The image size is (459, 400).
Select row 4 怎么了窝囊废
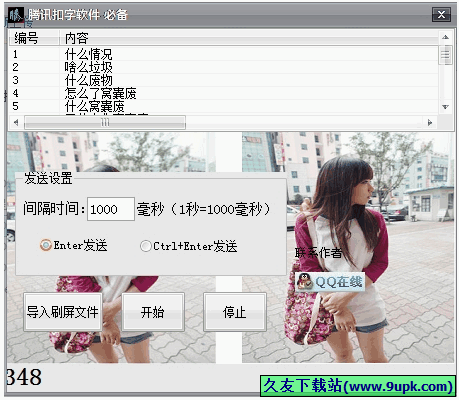point(223,93)
